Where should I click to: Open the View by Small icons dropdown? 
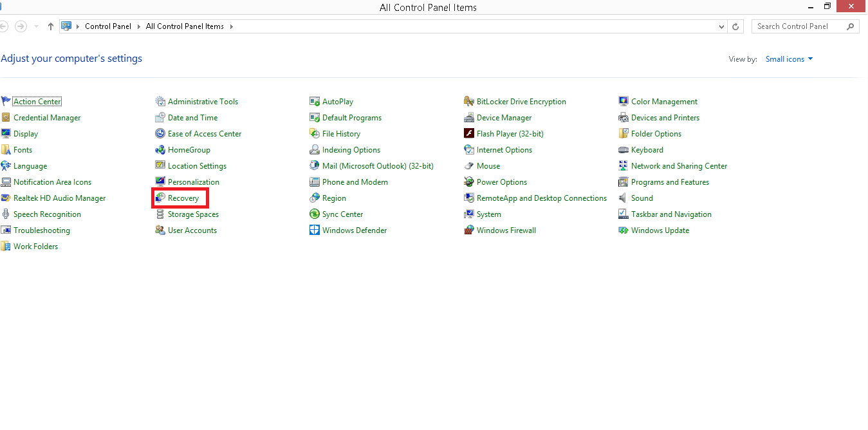[789, 59]
